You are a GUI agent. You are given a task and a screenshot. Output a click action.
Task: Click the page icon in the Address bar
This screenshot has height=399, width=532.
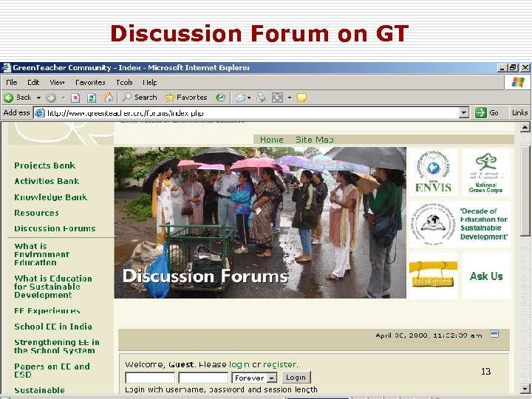point(40,112)
